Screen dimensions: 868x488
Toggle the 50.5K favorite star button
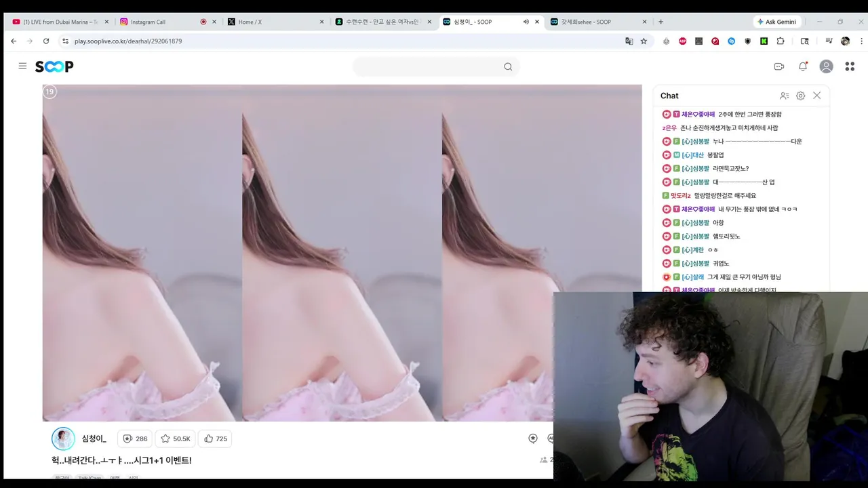(175, 439)
